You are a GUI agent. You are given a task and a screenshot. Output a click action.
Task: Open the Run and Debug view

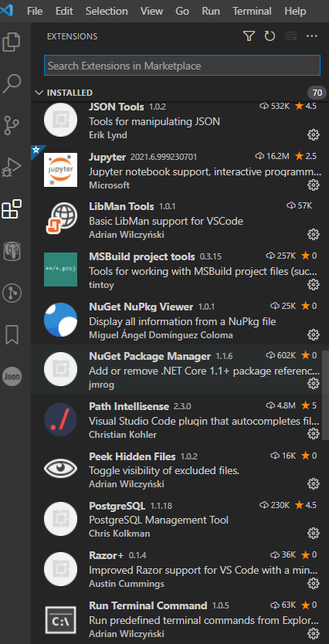[x=12, y=168]
